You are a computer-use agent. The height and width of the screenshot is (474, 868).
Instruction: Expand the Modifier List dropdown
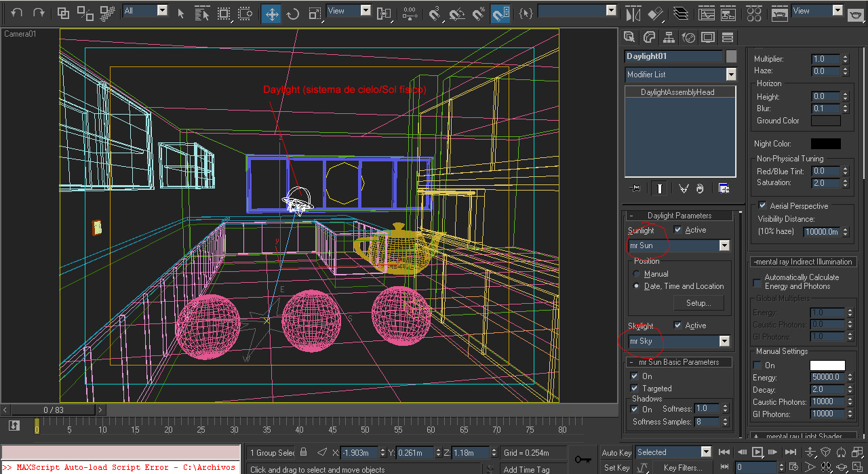730,75
